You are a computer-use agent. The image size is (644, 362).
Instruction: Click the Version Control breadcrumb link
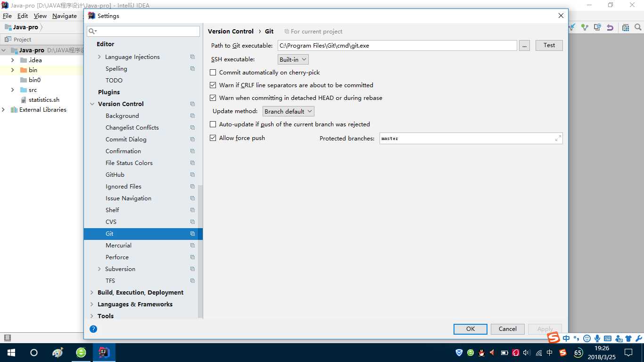[x=231, y=31]
